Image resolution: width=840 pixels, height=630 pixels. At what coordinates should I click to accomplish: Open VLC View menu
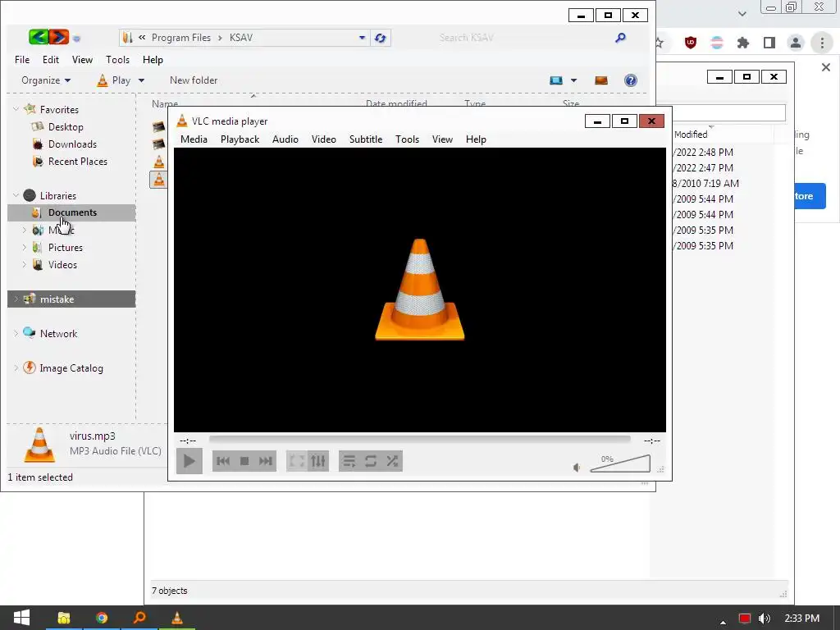coord(442,139)
